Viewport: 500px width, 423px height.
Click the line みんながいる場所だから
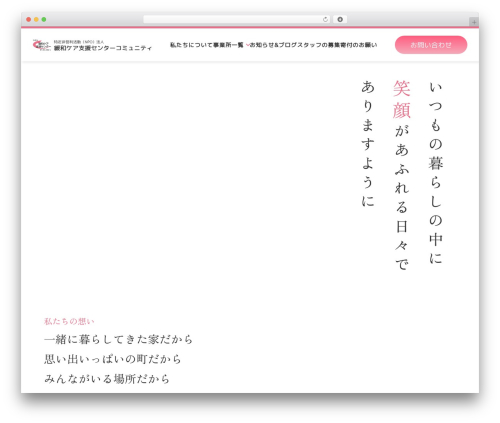(x=107, y=379)
